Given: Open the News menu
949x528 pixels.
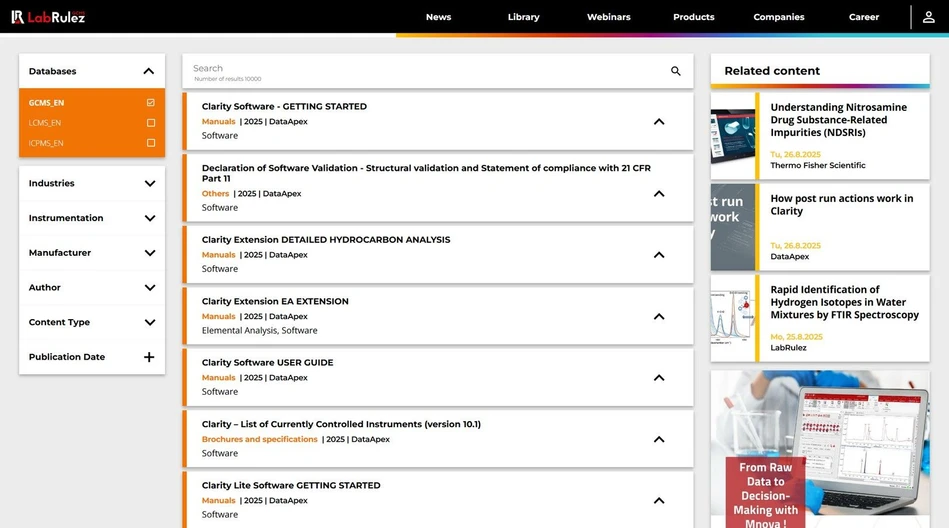Looking at the screenshot, I should [438, 17].
